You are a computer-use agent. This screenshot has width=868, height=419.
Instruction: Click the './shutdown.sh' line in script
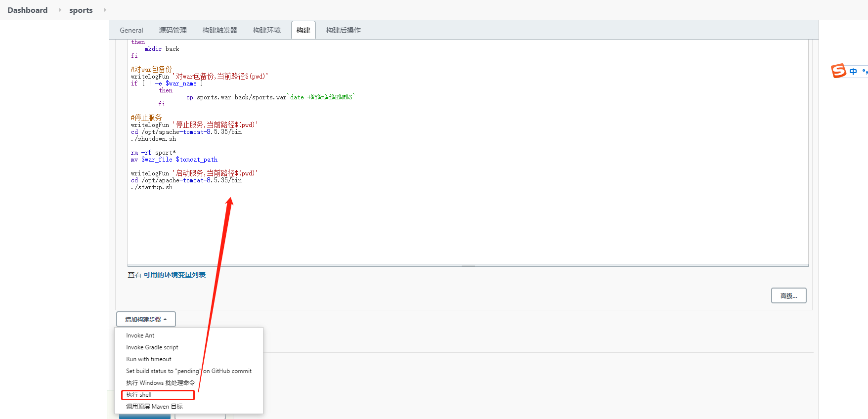click(153, 139)
